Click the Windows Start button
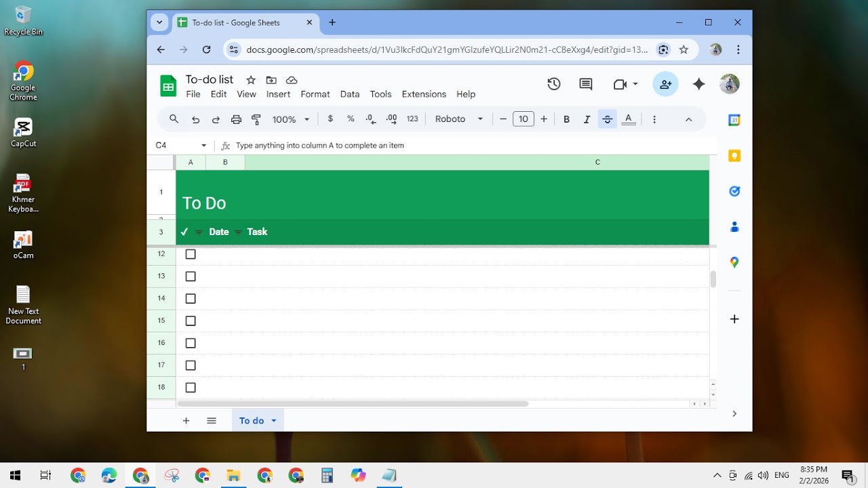868x488 pixels. (15, 475)
